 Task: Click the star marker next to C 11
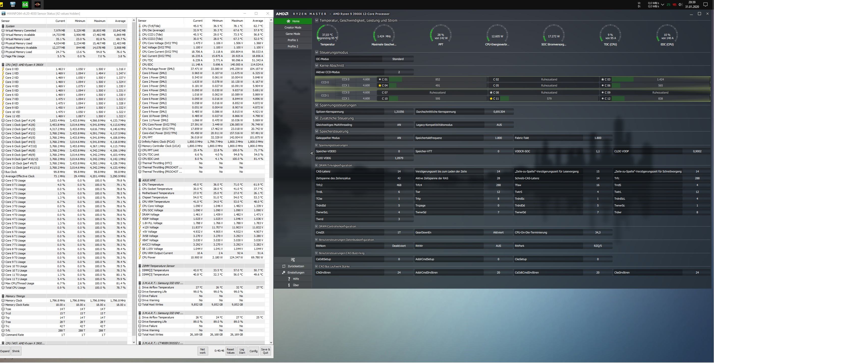point(491,99)
